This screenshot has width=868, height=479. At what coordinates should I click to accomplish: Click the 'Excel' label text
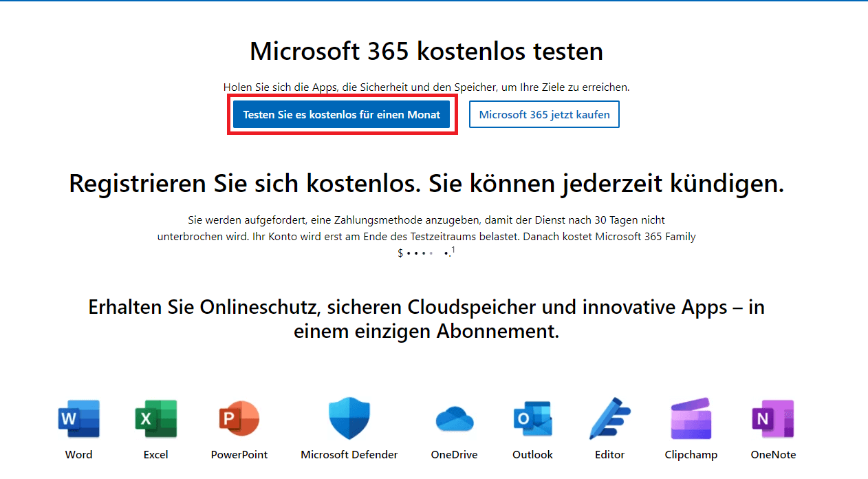point(156,455)
